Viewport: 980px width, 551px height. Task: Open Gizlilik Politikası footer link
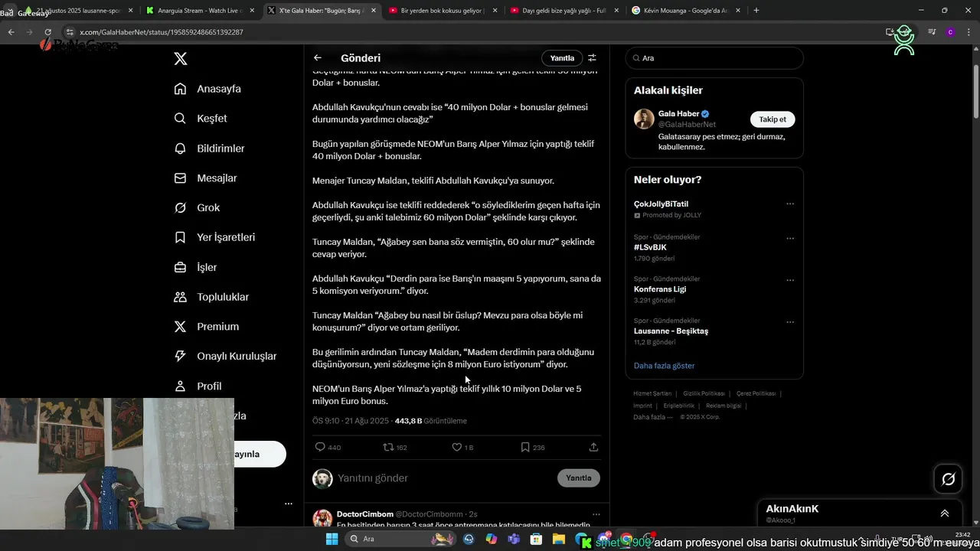tap(704, 393)
